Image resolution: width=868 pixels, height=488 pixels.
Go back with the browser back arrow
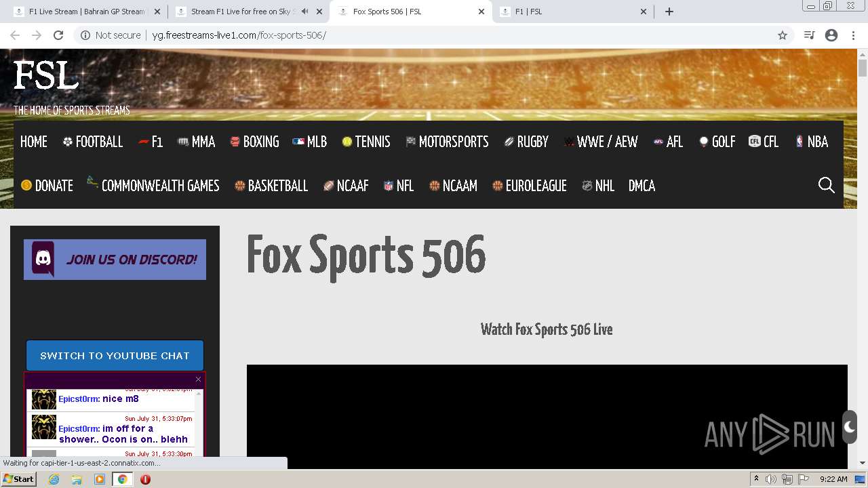click(x=15, y=35)
